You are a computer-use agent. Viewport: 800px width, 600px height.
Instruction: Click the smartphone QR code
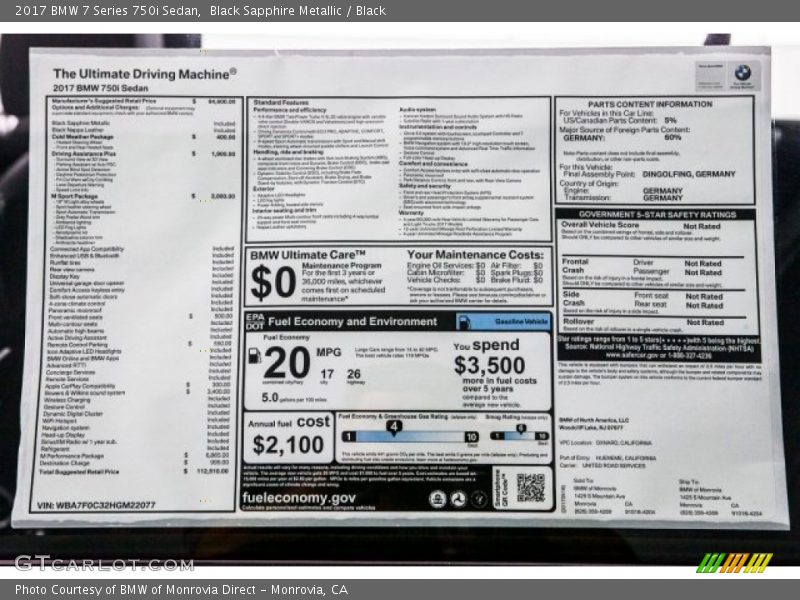(x=530, y=488)
